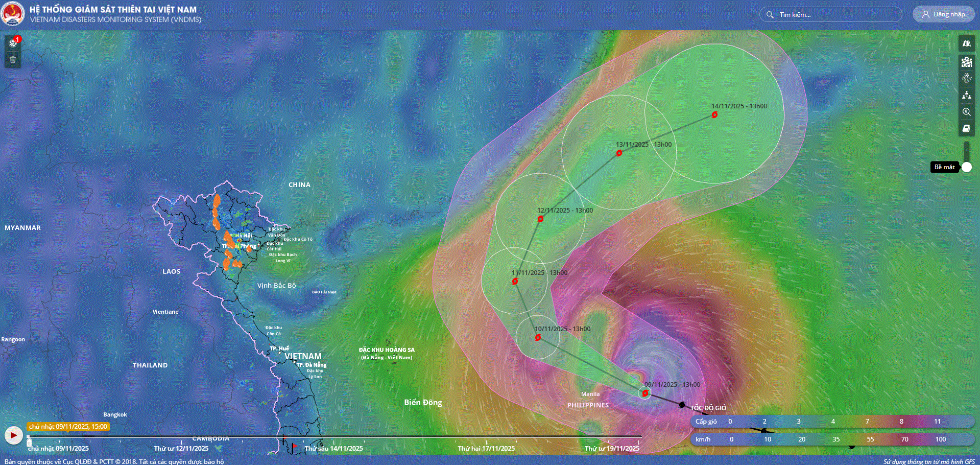Click storm position marker 14/11/2025 - 13h00
Screen dimensions: 980x465
(714, 115)
